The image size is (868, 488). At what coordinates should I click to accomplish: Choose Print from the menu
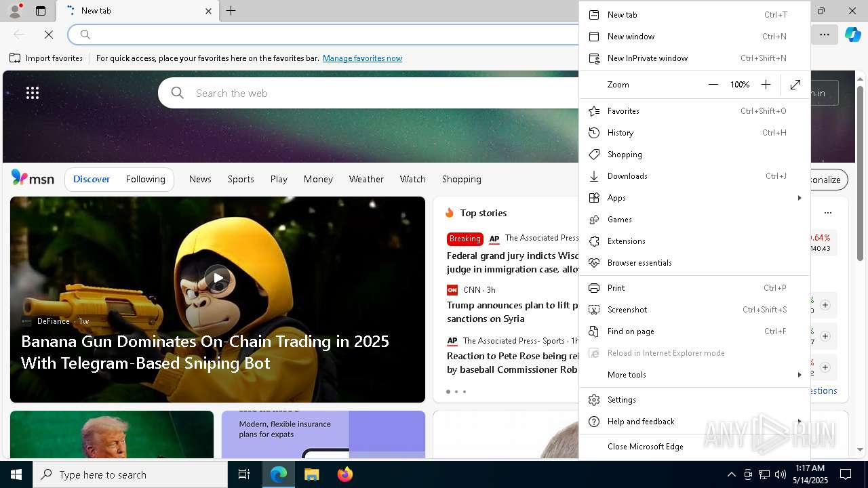coord(694,288)
